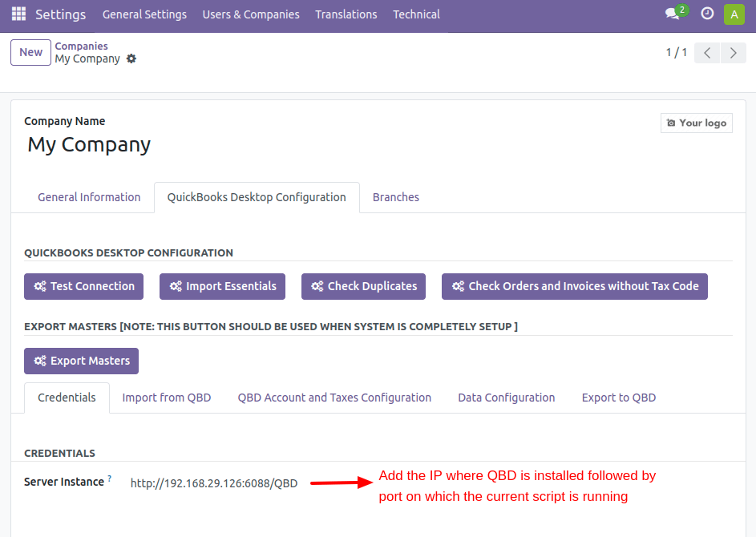Switch to General Information tab

[89, 197]
